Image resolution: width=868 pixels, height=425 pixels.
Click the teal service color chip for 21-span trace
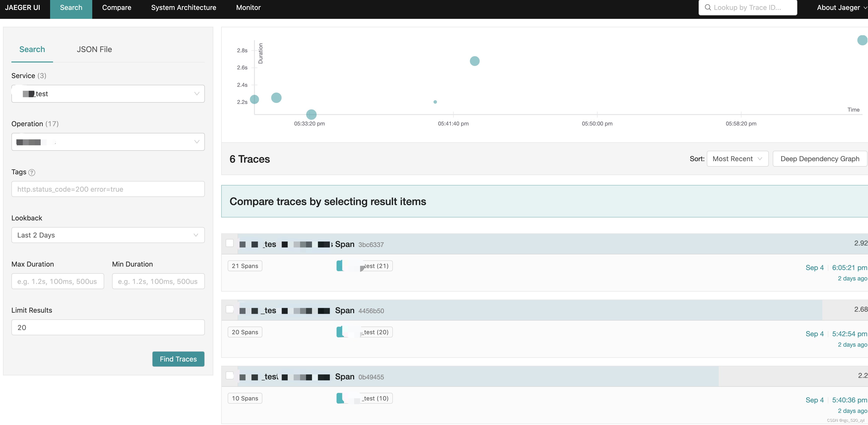[x=339, y=266]
